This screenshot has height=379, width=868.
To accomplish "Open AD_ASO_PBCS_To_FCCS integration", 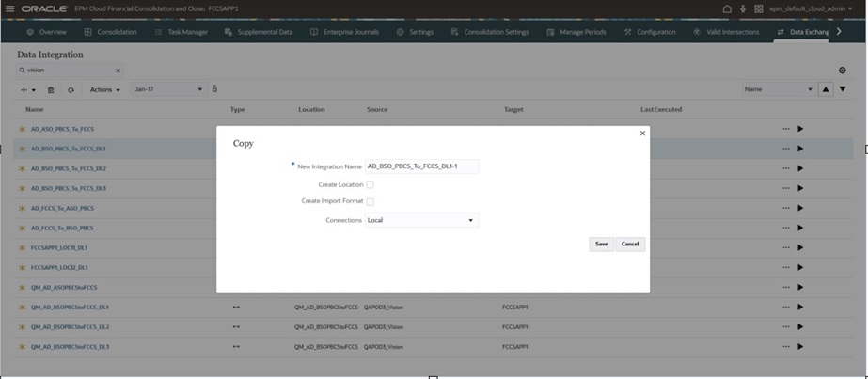I will (x=62, y=129).
